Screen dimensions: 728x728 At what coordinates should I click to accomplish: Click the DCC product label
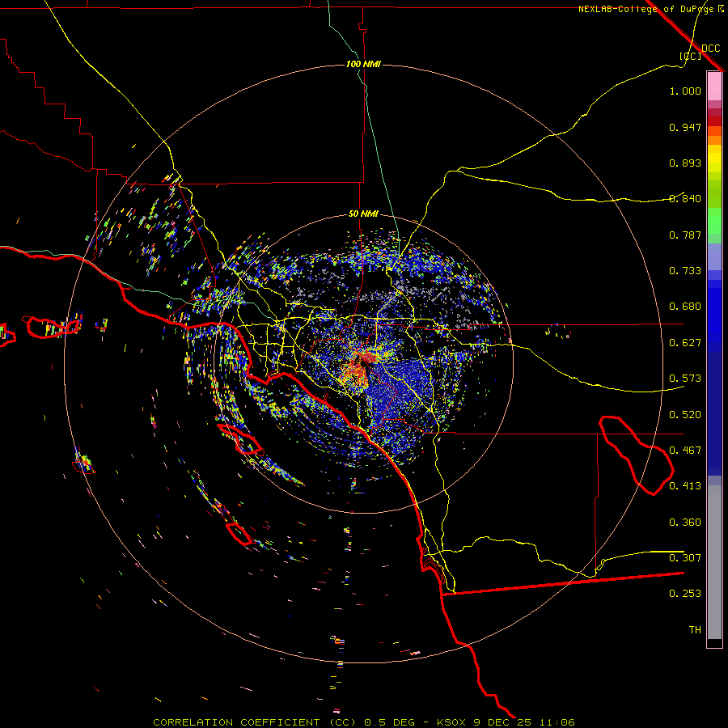click(x=710, y=49)
